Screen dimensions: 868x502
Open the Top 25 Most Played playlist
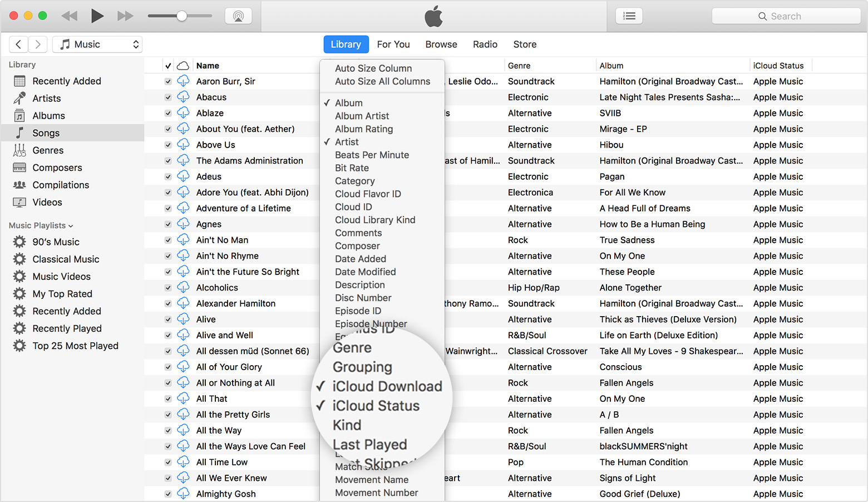72,346
